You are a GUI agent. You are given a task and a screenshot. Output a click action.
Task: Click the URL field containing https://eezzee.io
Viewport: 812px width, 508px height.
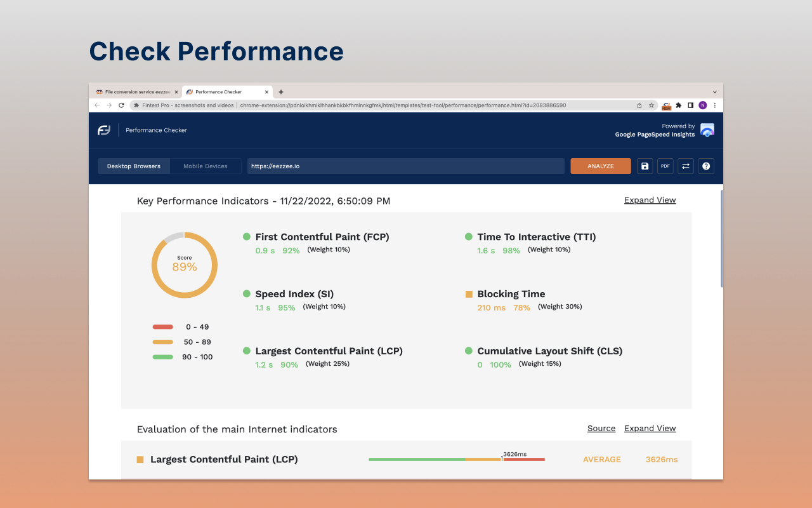(405, 166)
